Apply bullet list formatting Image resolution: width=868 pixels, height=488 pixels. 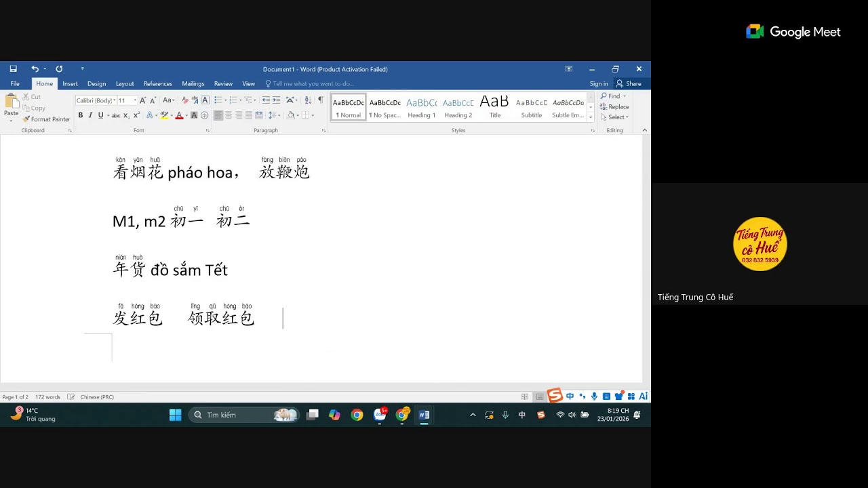(x=218, y=100)
